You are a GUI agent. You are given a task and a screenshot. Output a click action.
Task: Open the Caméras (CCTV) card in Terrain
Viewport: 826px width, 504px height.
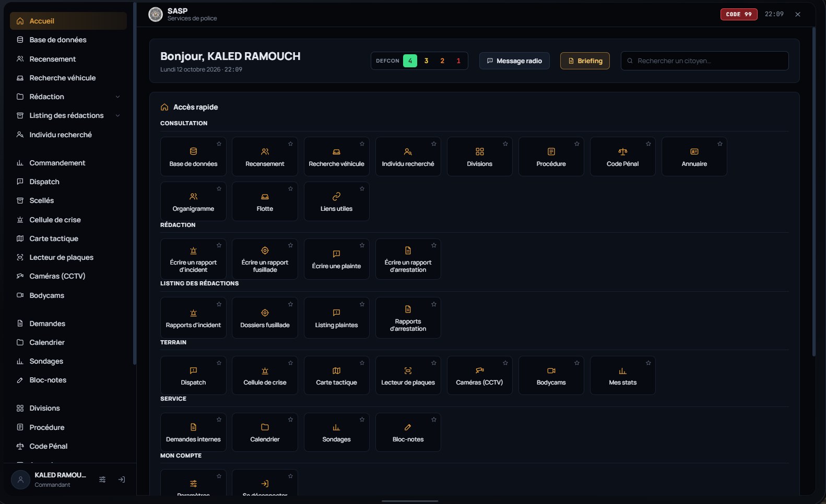click(x=479, y=376)
